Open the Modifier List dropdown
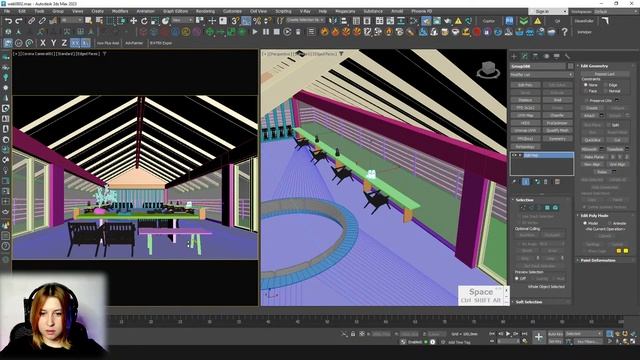Viewport: 640px width, 360px height. pyautogui.click(x=542, y=75)
